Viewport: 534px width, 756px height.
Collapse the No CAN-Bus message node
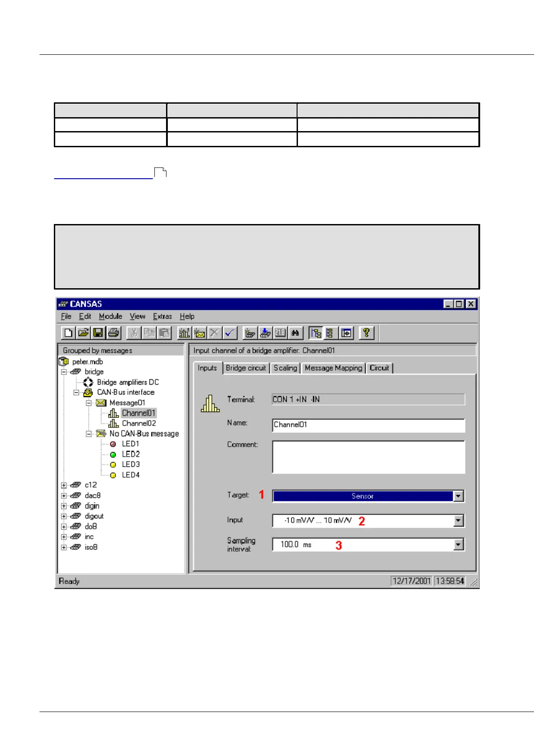click(x=89, y=434)
